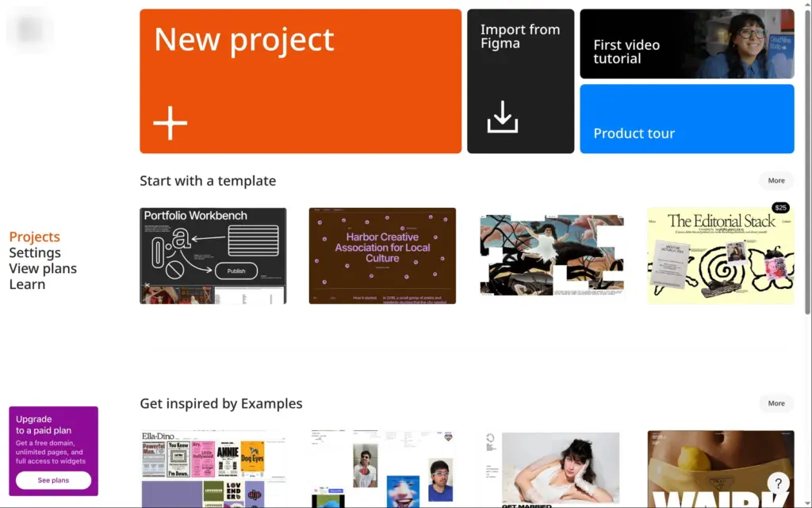Open the example with two men in glasses
Viewport: 812px width, 508px height.
pos(382,468)
